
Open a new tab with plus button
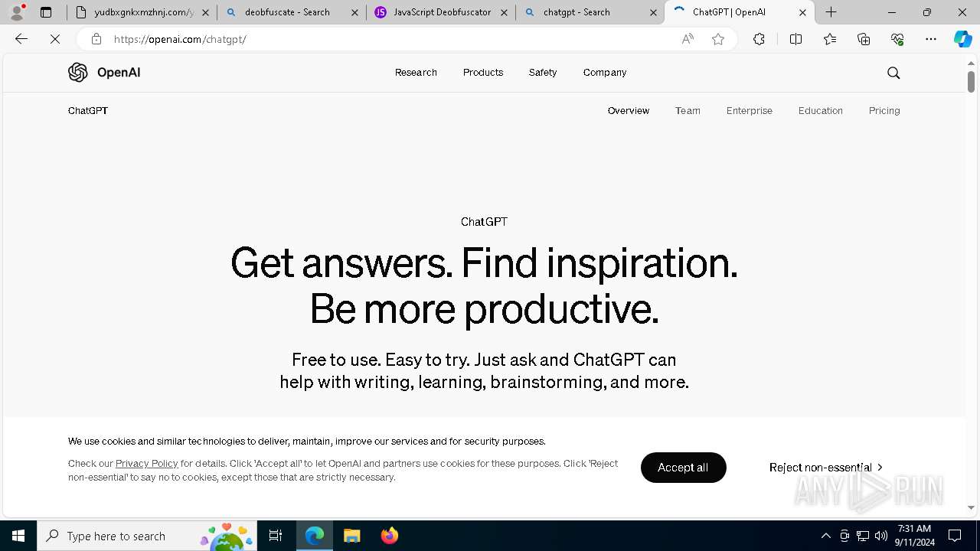(x=831, y=12)
